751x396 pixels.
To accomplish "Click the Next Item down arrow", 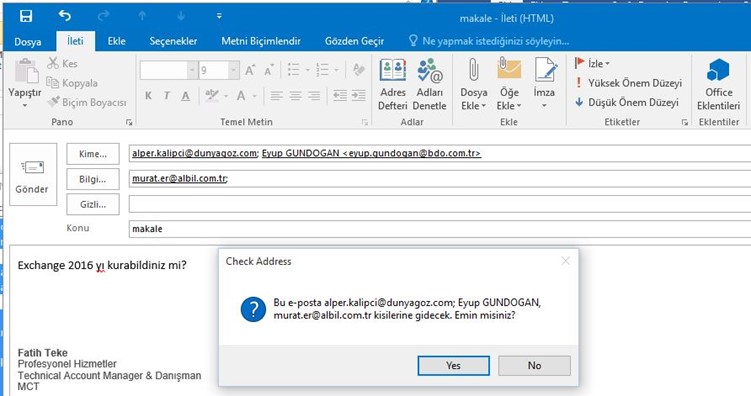I will [x=181, y=16].
